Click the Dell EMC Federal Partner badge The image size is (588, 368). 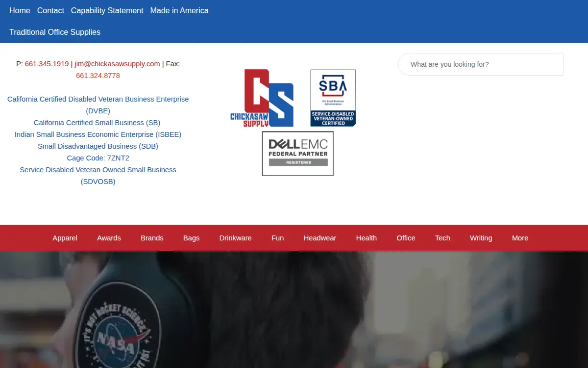coord(298,154)
